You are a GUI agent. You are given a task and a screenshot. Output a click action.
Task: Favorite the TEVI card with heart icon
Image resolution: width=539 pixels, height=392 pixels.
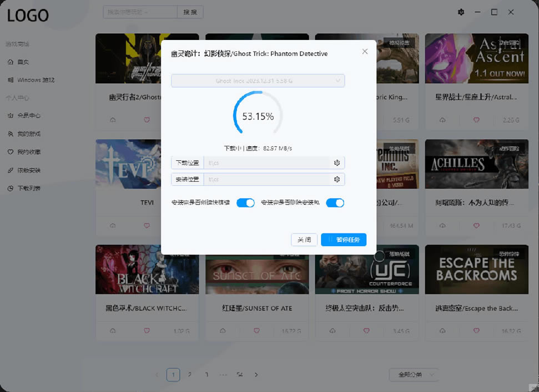tap(147, 226)
